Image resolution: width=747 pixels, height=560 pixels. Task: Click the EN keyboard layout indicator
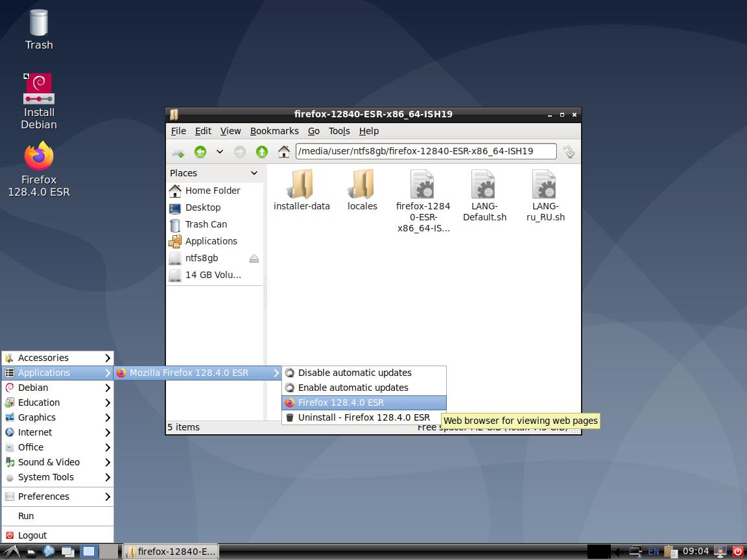tap(653, 552)
